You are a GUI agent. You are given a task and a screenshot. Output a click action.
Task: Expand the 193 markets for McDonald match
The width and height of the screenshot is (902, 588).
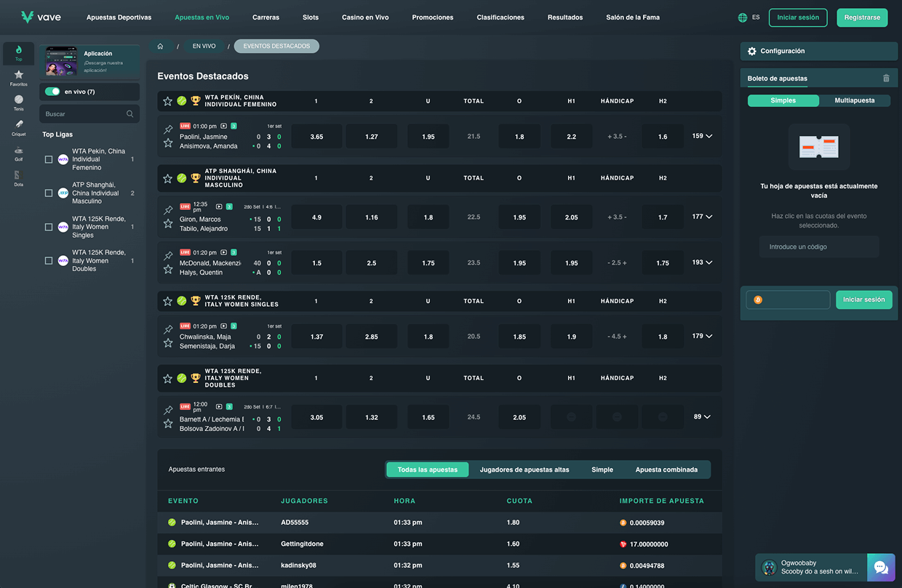pyautogui.click(x=702, y=262)
